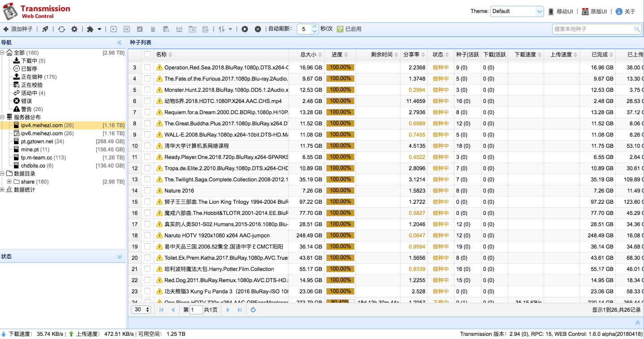This screenshot has width=644, height=339.
Task: Open the 关于 about link
Action: (626, 11)
